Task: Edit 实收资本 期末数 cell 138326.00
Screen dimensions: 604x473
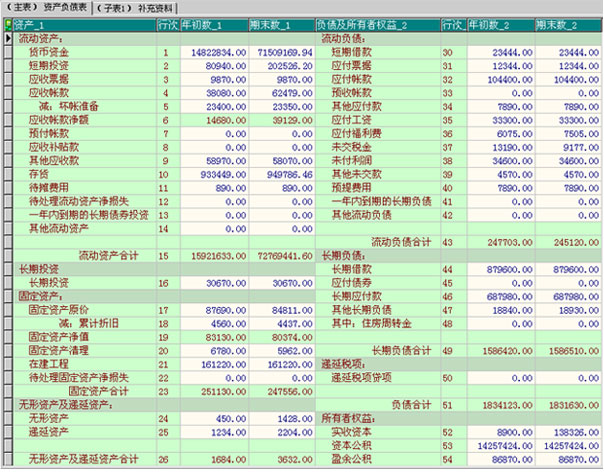Action: pyautogui.click(x=568, y=432)
